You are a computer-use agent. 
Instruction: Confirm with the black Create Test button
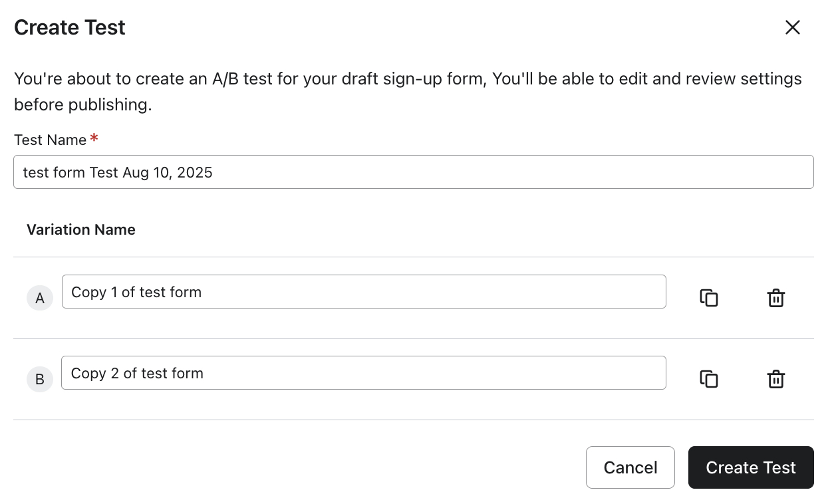point(750,467)
